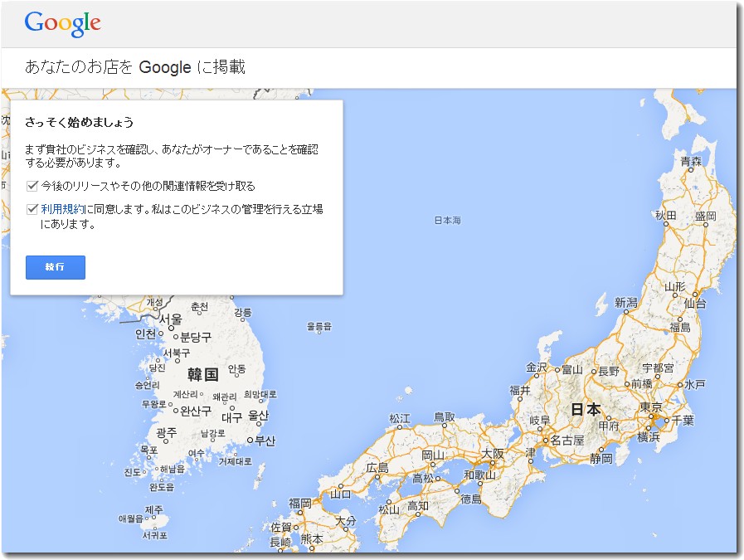Click the 熊本 city label
744x560 pixels.
point(312,539)
